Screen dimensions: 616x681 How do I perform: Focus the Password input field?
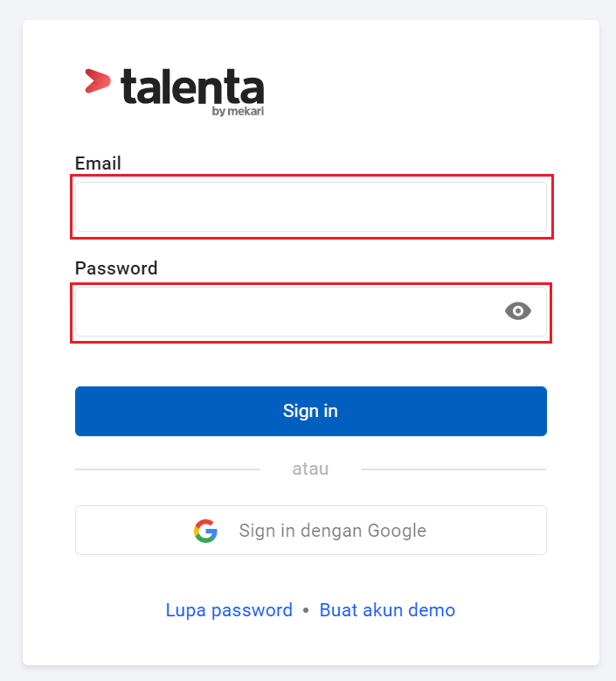pyautogui.click(x=311, y=311)
